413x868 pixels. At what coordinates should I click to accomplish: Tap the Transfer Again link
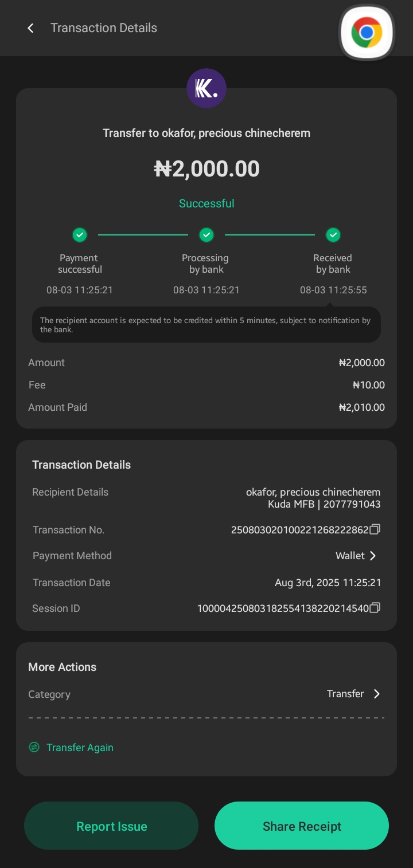pyautogui.click(x=80, y=748)
